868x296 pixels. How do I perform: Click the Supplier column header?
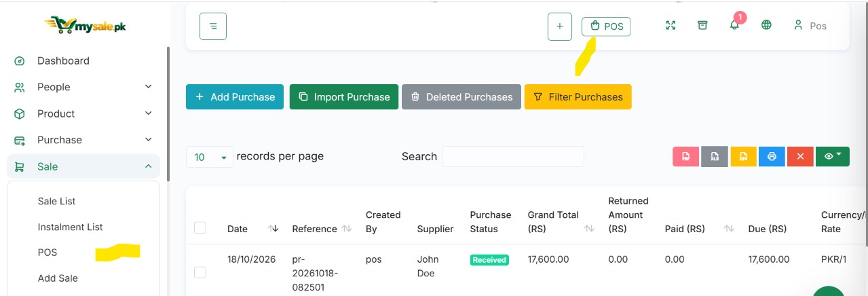click(x=436, y=229)
